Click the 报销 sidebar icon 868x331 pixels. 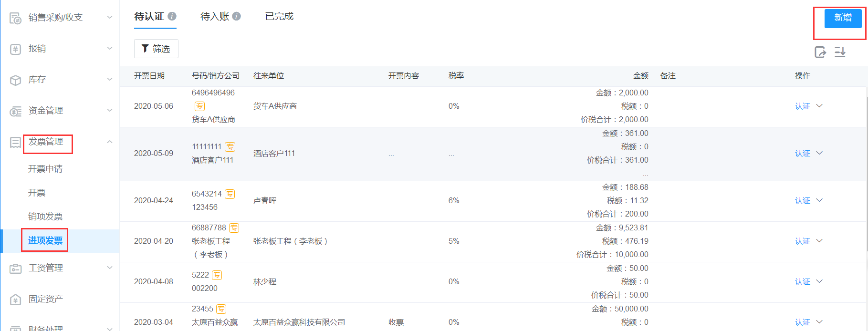click(x=16, y=49)
